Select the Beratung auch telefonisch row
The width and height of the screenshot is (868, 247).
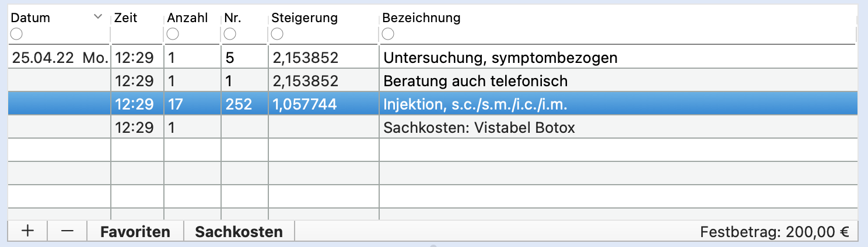(433, 81)
